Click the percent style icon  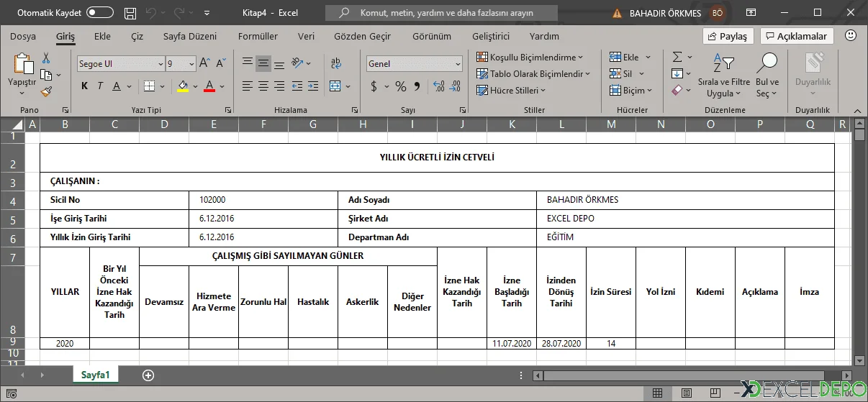(x=400, y=86)
